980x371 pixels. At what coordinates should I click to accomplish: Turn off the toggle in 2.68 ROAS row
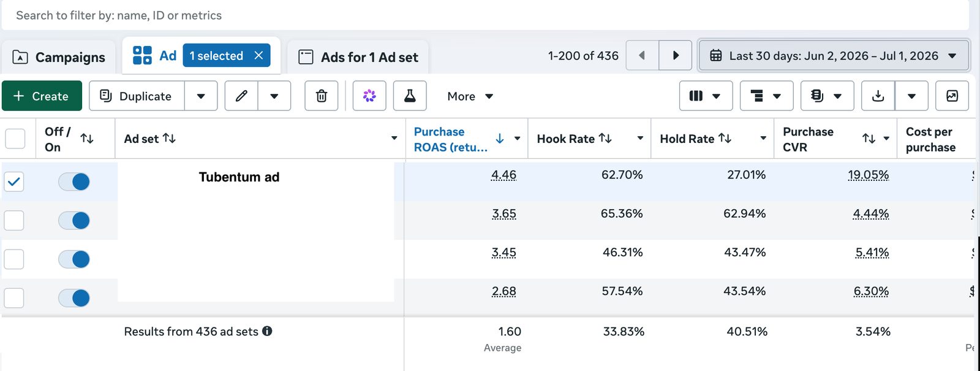(x=74, y=298)
